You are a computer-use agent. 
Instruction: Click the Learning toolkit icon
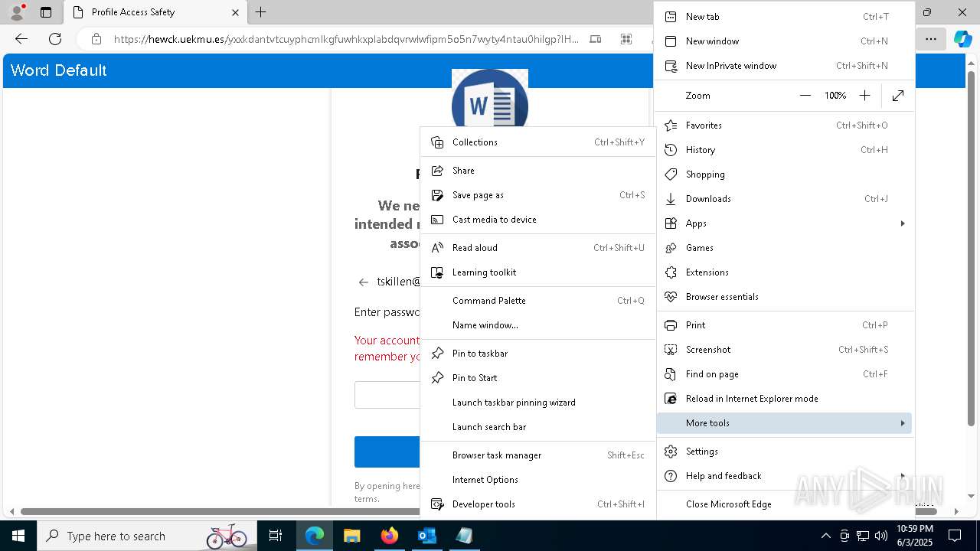tap(437, 272)
